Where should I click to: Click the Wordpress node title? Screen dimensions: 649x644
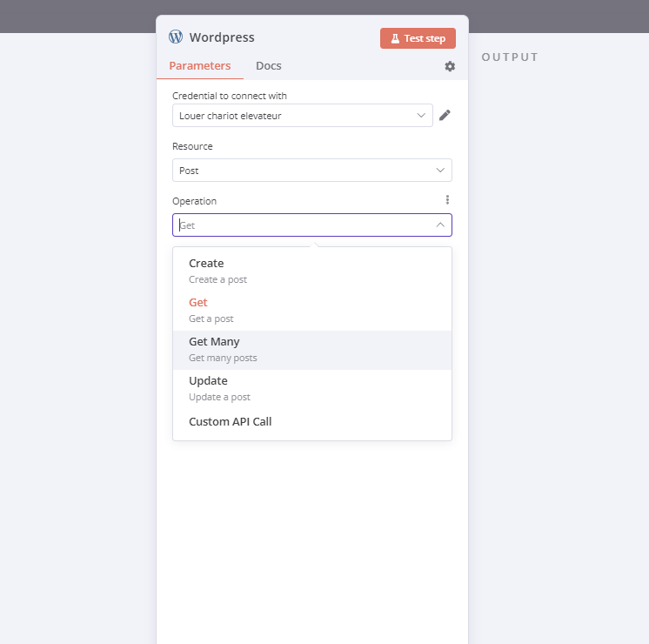pos(222,37)
